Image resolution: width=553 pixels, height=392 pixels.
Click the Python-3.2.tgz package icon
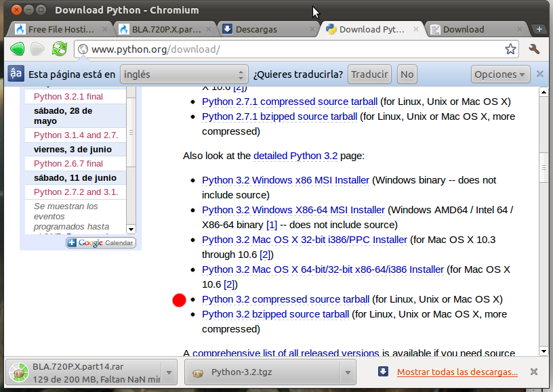[198, 372]
